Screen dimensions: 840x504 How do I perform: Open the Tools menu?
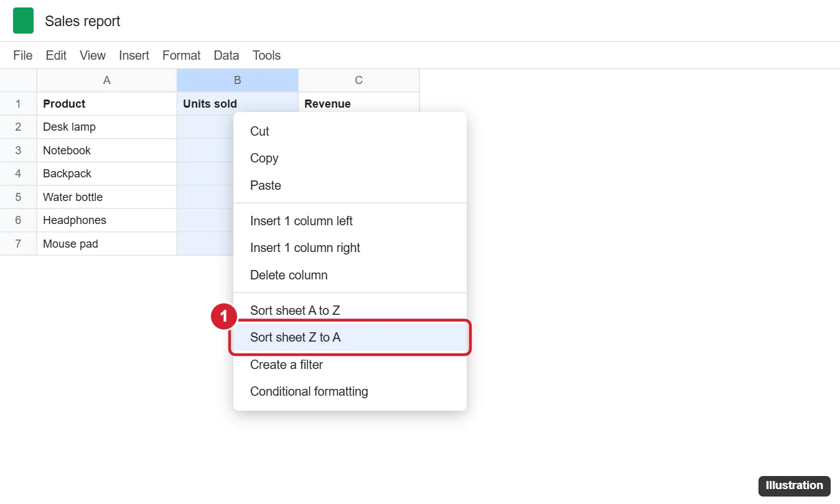[266, 55]
